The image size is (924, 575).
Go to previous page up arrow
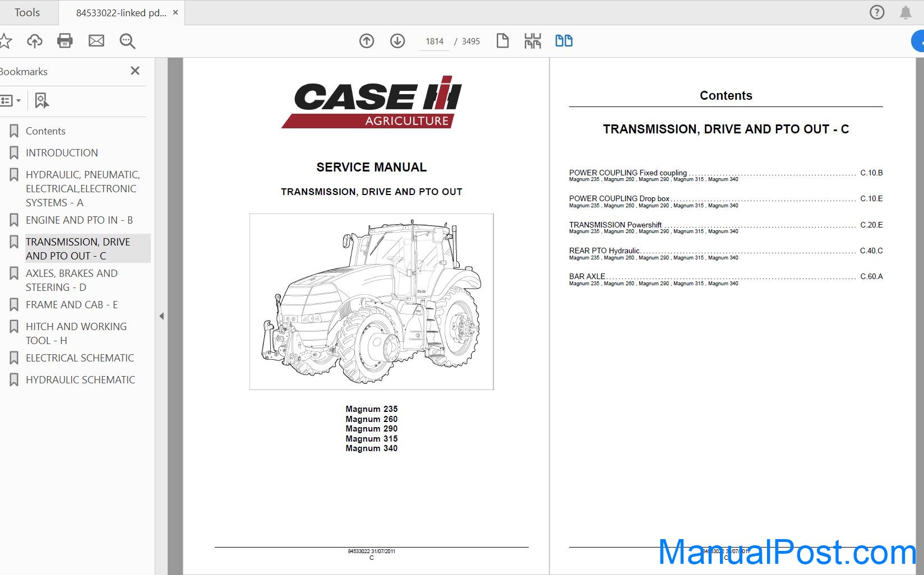[x=367, y=41]
